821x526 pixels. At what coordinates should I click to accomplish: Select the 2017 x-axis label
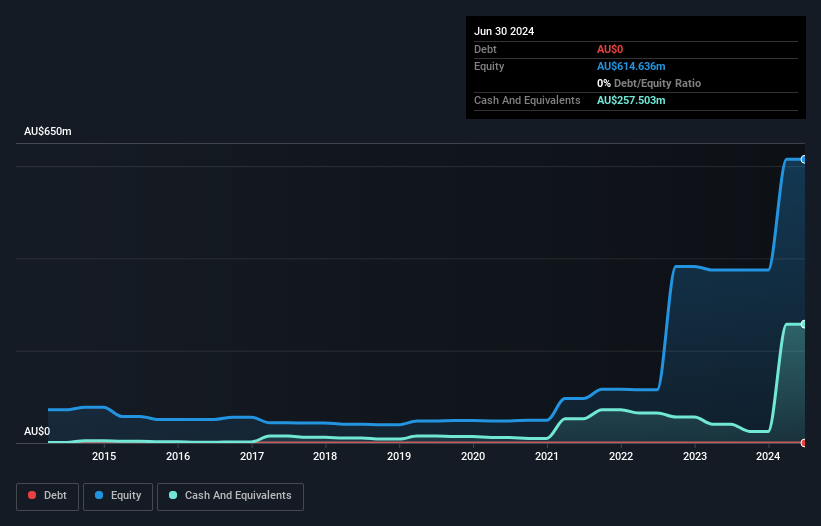(251, 457)
